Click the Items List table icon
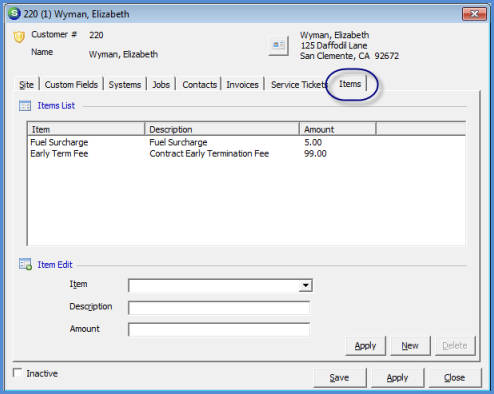The image size is (494, 394). pos(25,106)
